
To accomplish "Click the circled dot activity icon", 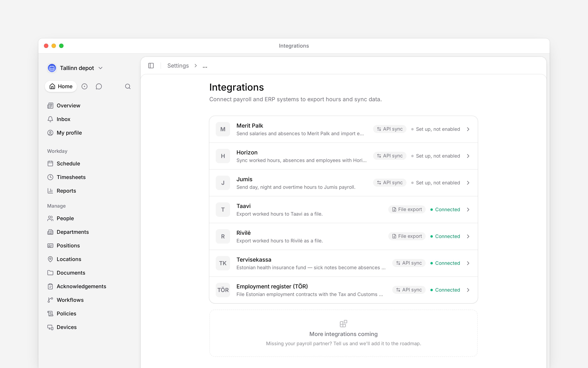I will [x=84, y=86].
